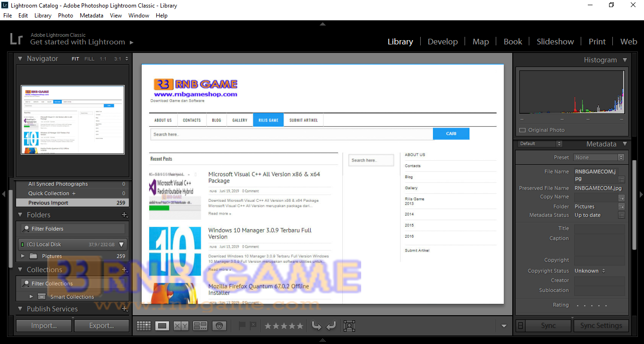The height and width of the screenshot is (344, 644).
Task: Open the Photo menu
Action: [66, 16]
